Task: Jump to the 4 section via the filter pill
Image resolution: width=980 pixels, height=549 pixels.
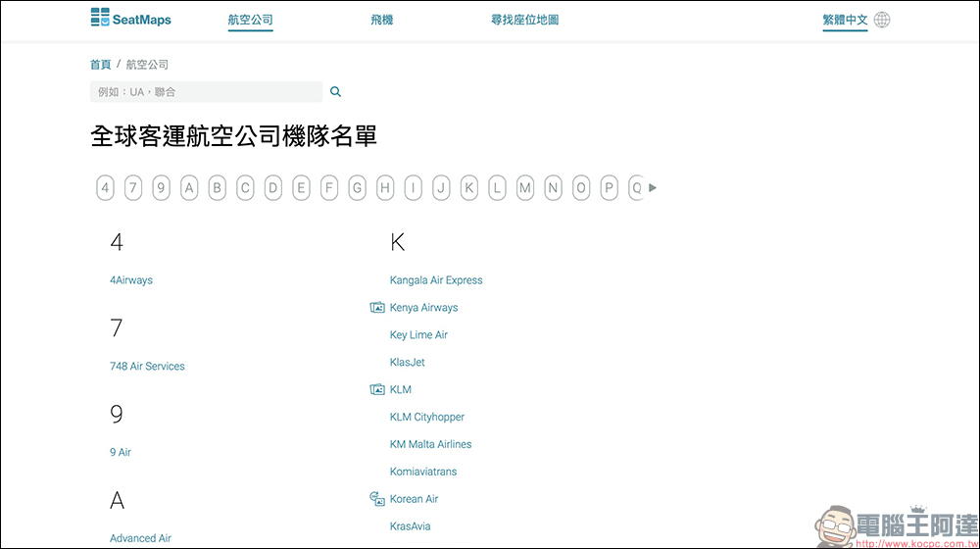Action: tap(106, 187)
